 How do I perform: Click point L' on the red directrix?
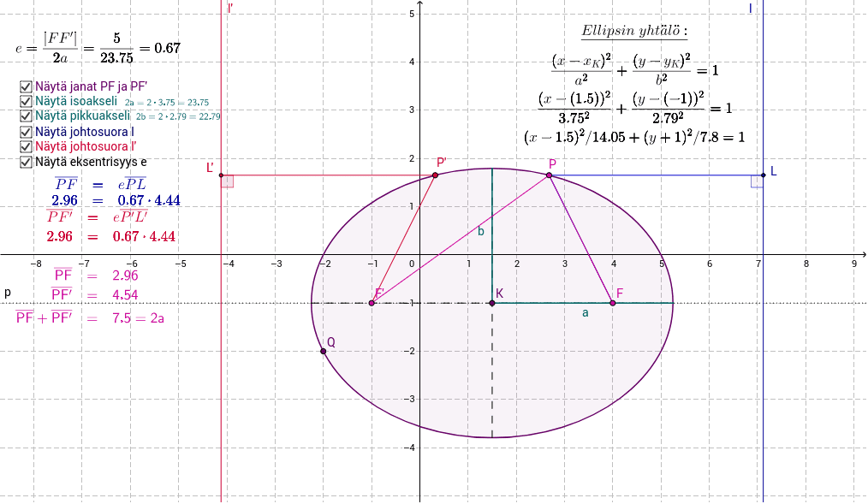[222, 175]
